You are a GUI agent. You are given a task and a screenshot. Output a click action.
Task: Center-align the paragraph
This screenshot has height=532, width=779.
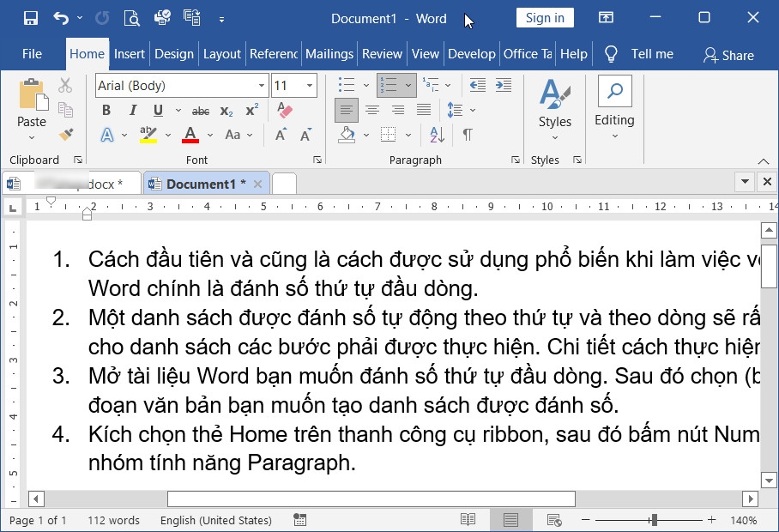coord(372,110)
